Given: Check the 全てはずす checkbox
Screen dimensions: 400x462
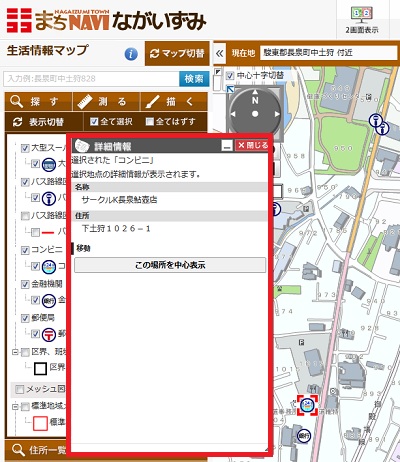Looking at the screenshot, I should click(150, 122).
